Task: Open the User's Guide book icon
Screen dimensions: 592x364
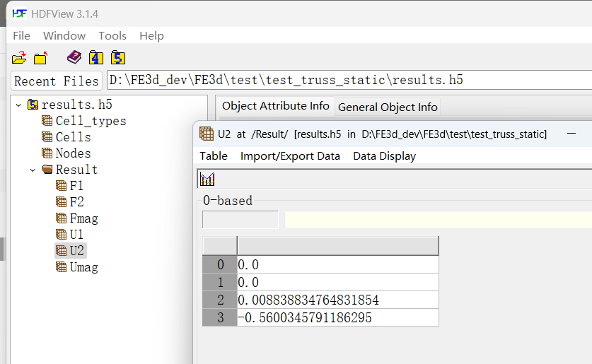Action: click(74, 58)
